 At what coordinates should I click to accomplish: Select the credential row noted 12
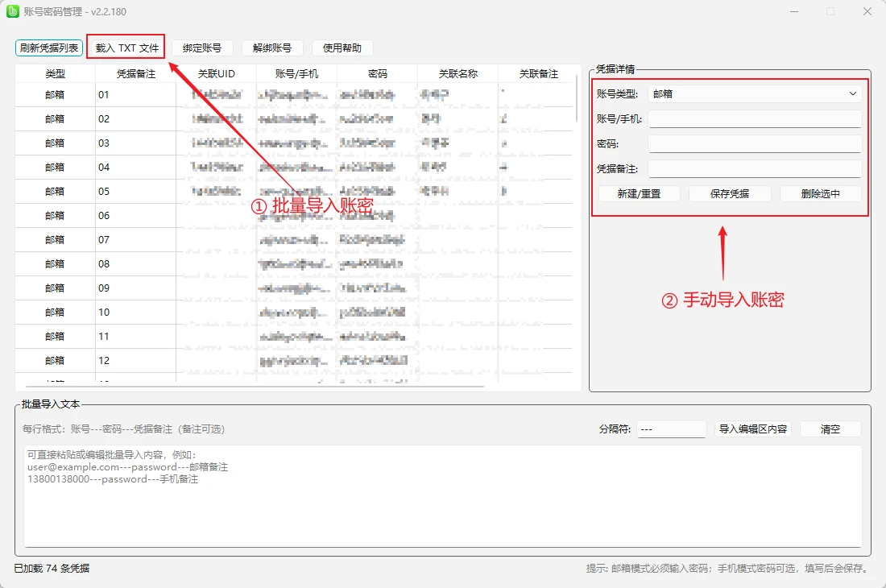[294, 361]
